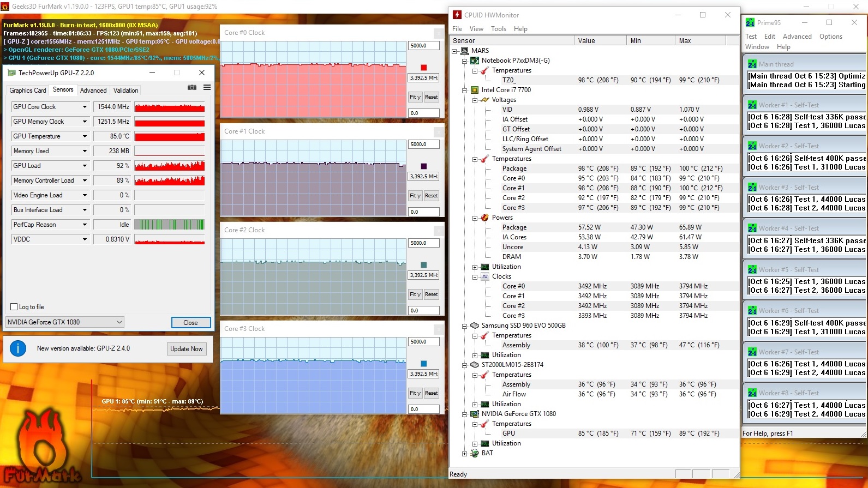The width and height of the screenshot is (868, 488).
Task: Click the Utilization icon under Intel Core i7
Action: (485, 267)
